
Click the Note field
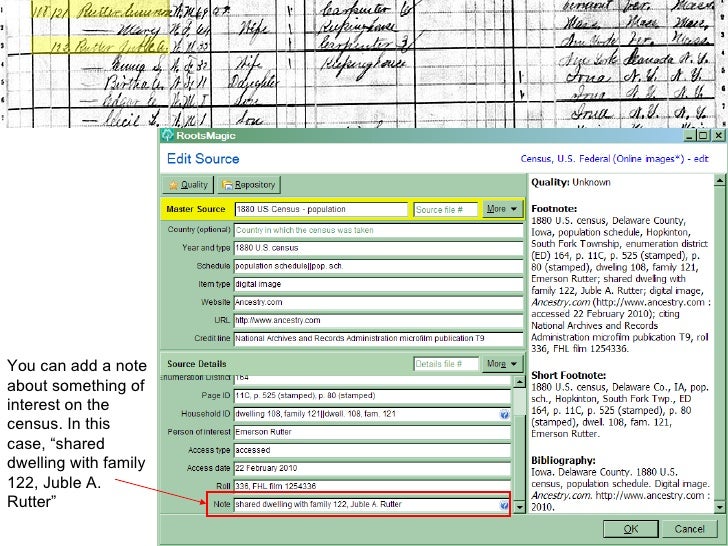(372, 504)
